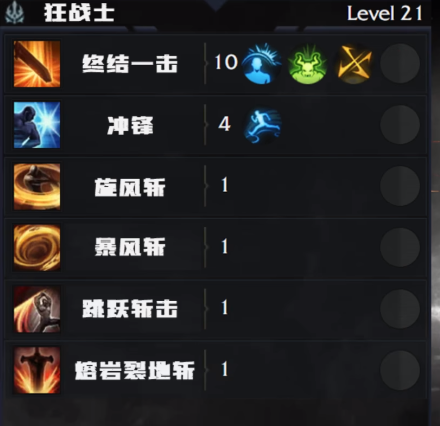The height and width of the screenshot is (426, 440).
Task: Click the 跳跃斩击 skill icon
Action: coord(37,309)
